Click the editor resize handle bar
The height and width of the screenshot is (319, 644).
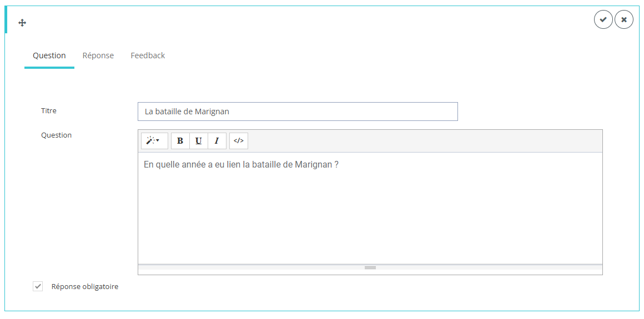tap(370, 267)
